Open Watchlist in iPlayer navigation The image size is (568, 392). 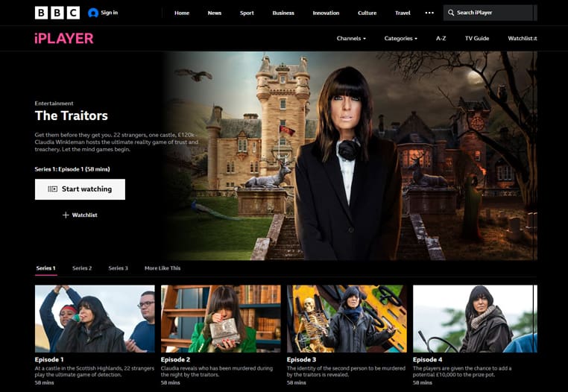522,39
